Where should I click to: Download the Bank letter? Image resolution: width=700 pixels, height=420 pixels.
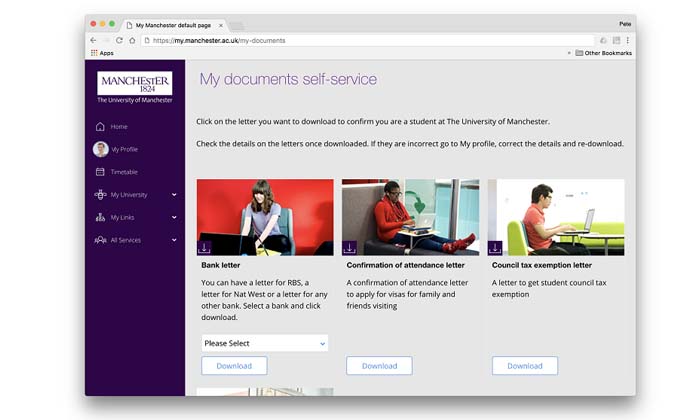coord(234,366)
